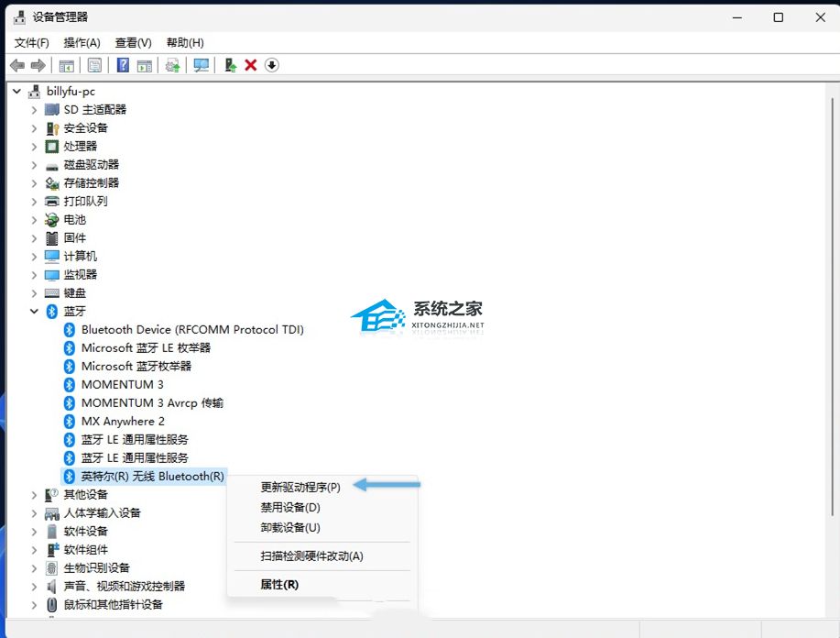Screen dimensions: 840x638
Task: Click the vertical scrollbar of device tree
Action: pos(832,305)
